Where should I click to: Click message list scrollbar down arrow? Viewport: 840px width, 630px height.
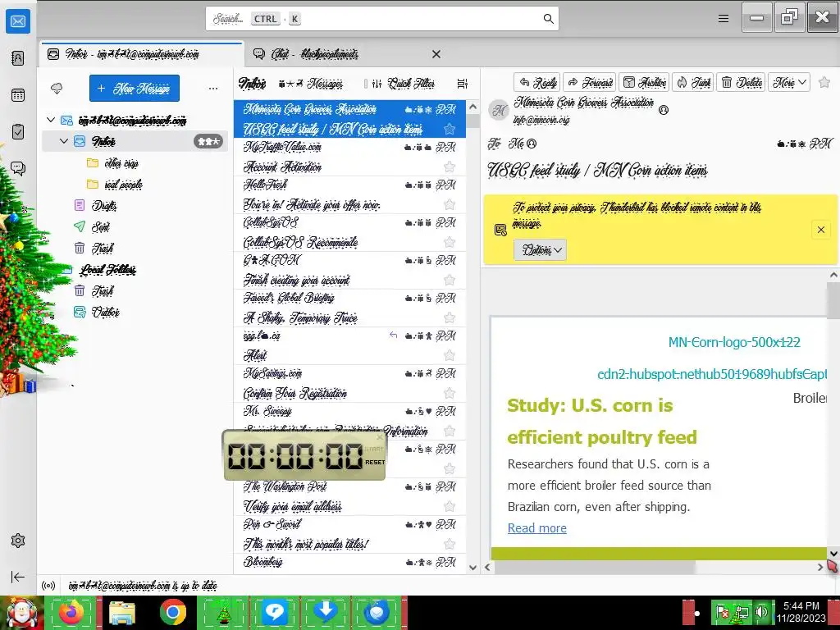(x=472, y=568)
